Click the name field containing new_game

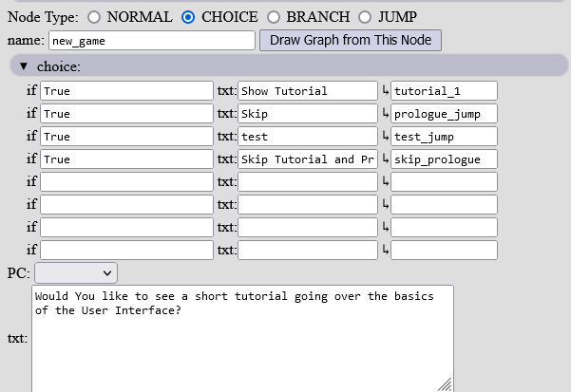(x=152, y=41)
